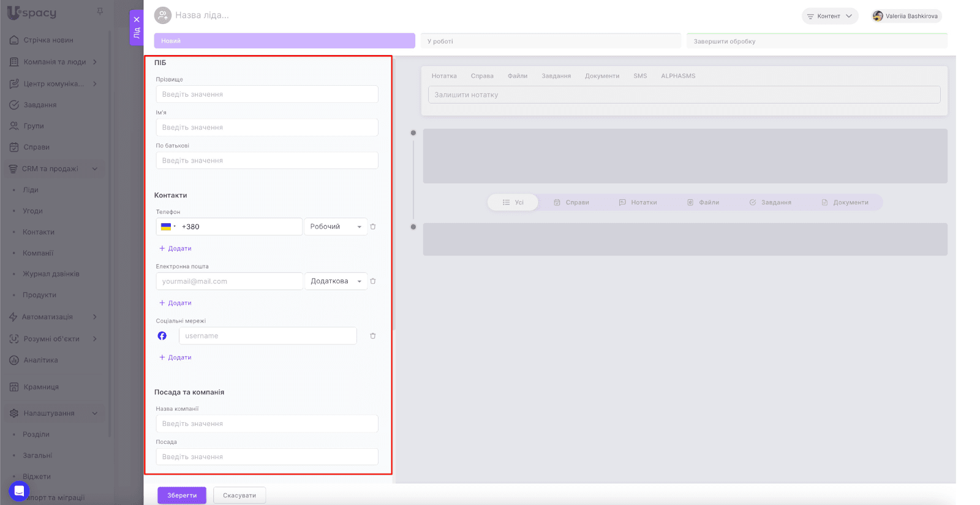Filter timeline by Усі

[513, 202]
